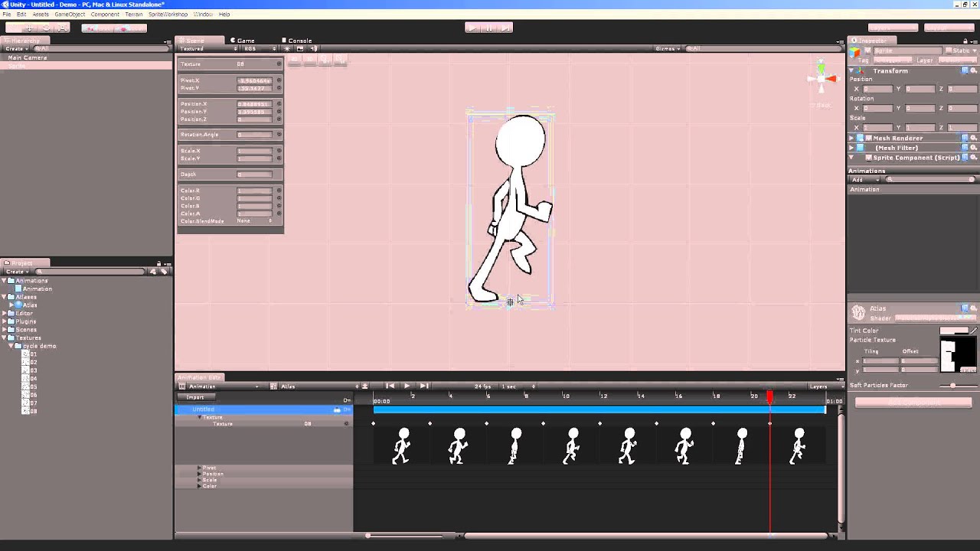Switch to the Game tab
Screen dimensions: 980x551
[242, 41]
